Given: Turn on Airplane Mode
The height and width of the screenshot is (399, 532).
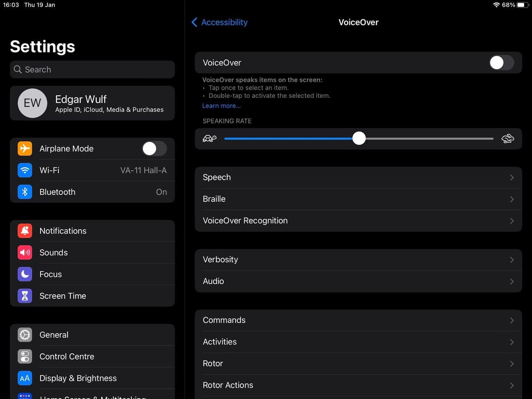Looking at the screenshot, I should pyautogui.click(x=154, y=149).
